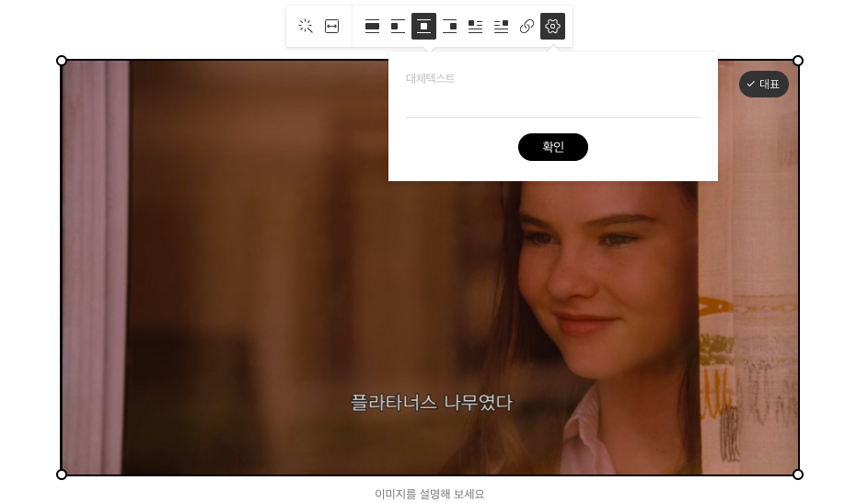868x503 pixels.
Task: Confirm with the 확인 button
Action: (x=553, y=147)
